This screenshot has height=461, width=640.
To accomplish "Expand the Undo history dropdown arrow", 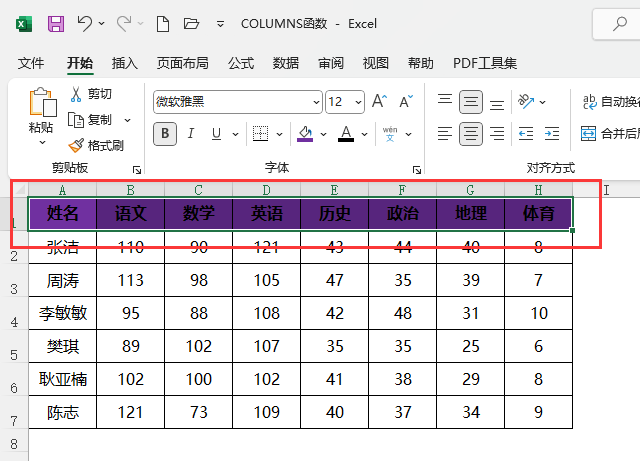I will coord(101,24).
